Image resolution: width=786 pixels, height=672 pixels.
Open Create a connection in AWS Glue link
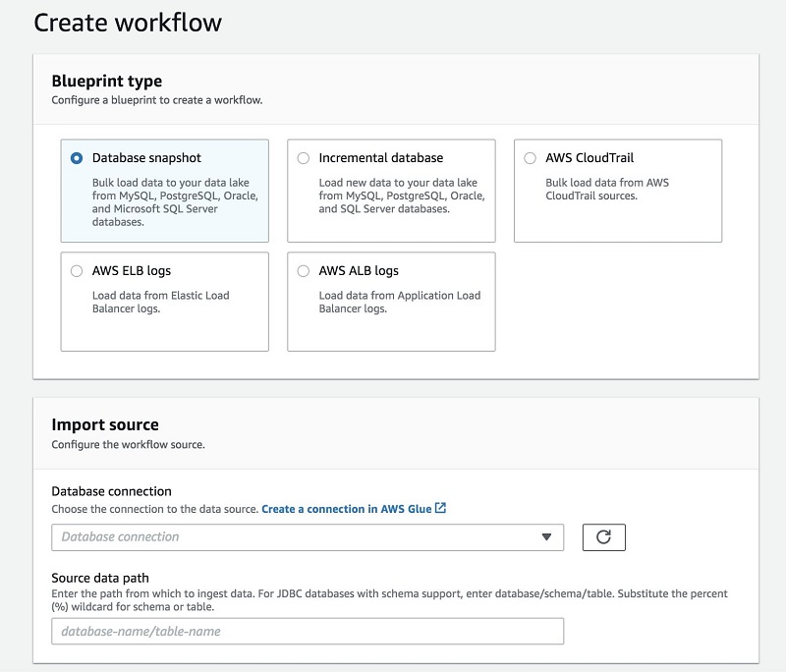tap(347, 509)
